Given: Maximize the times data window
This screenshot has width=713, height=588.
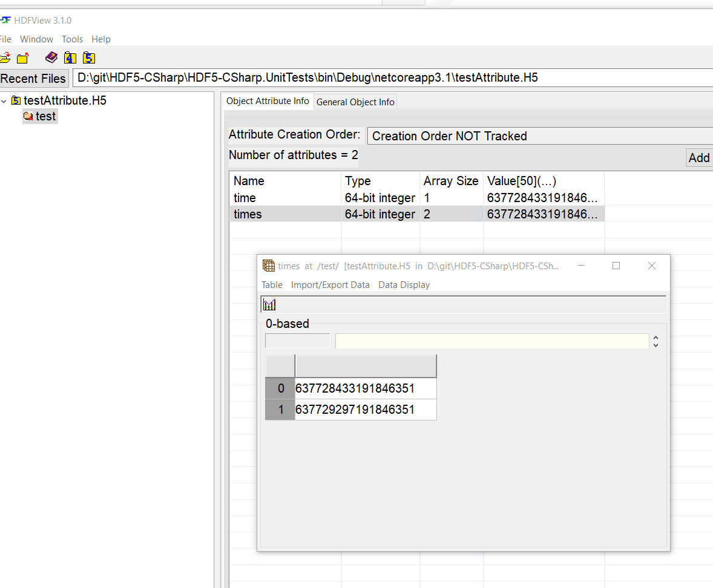Looking at the screenshot, I should (616, 266).
